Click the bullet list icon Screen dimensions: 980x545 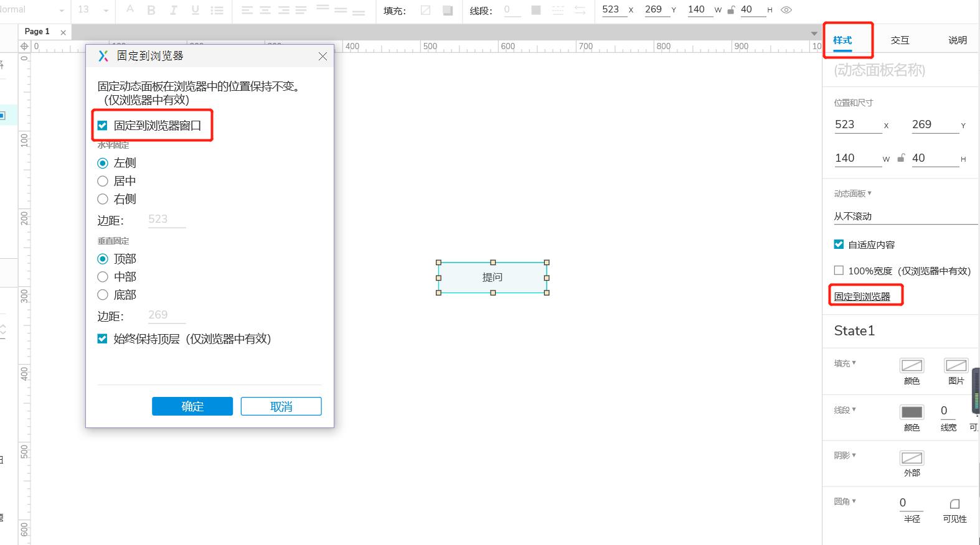click(217, 10)
